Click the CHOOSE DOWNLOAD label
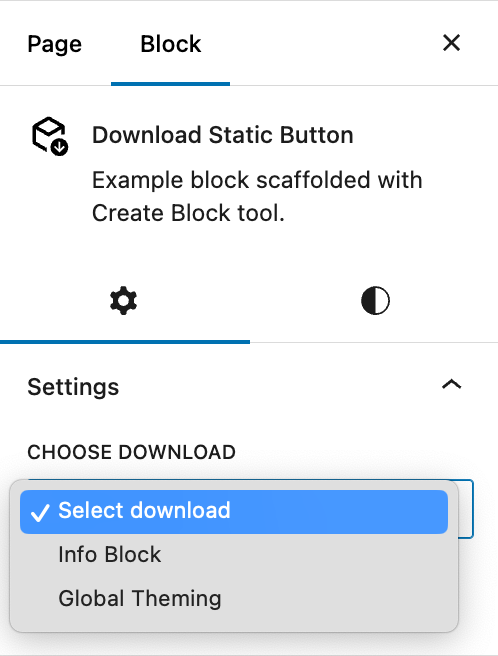 pyautogui.click(x=131, y=452)
